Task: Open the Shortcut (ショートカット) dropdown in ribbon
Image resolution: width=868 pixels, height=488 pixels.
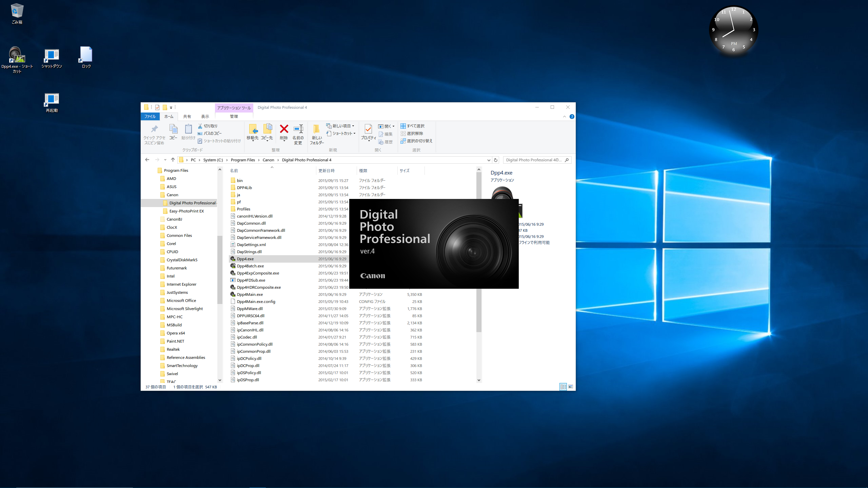Action: 341,134
